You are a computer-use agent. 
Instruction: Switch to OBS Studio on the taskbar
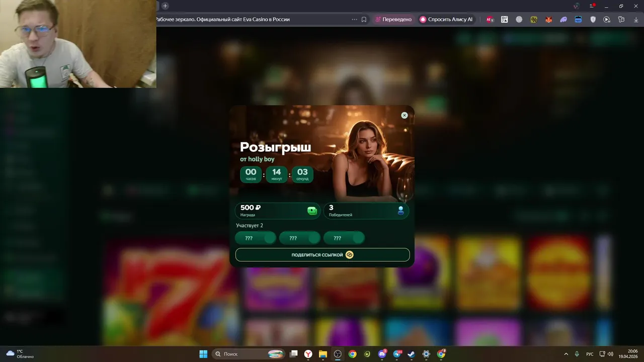coord(338,354)
